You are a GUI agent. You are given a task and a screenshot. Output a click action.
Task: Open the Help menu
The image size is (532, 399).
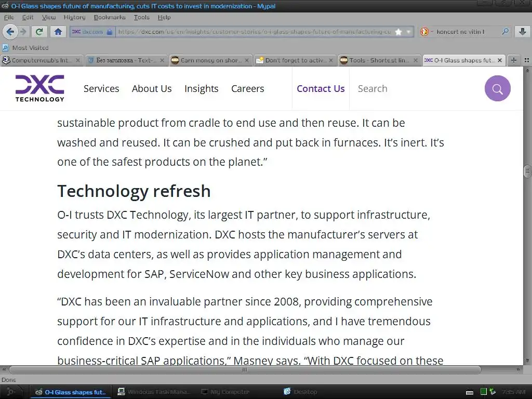(164, 17)
